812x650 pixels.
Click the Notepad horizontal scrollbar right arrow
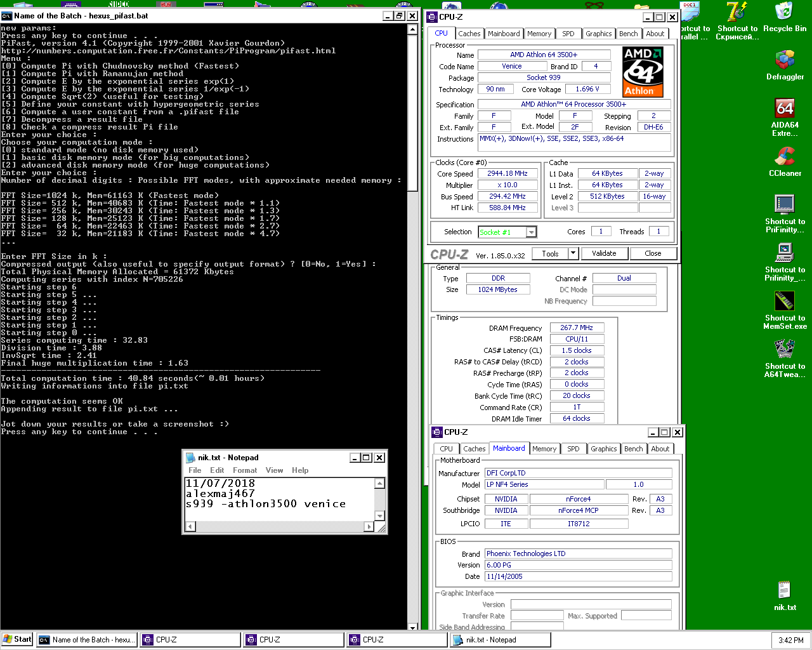point(369,526)
